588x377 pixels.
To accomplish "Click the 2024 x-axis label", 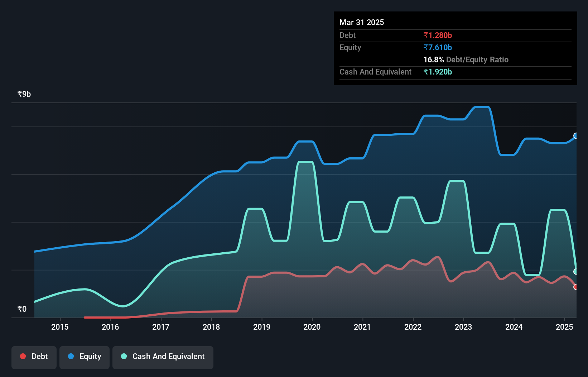I will (x=514, y=327).
